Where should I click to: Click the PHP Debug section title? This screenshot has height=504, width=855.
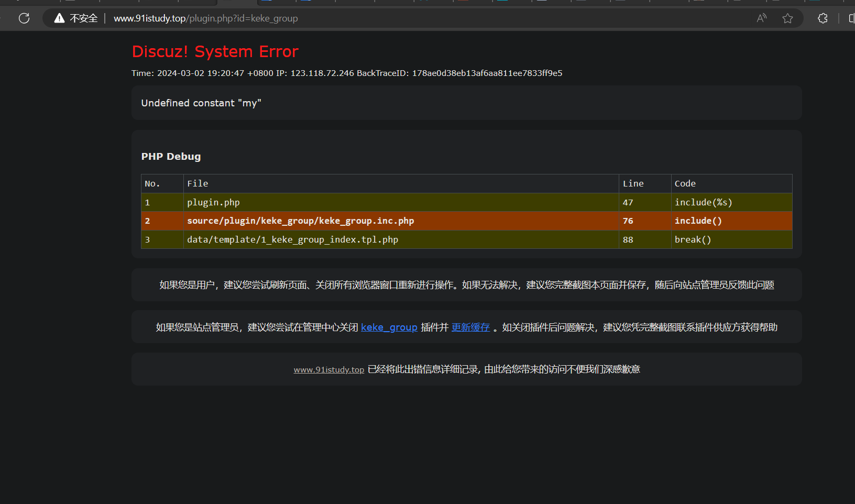171,157
